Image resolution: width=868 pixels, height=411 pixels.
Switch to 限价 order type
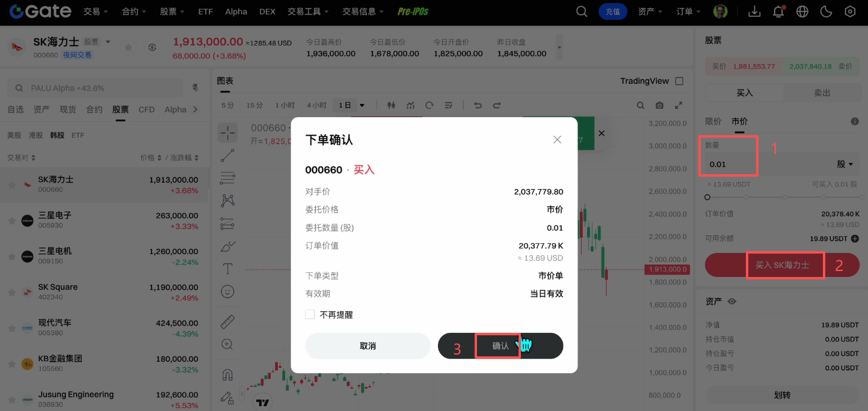[713, 121]
